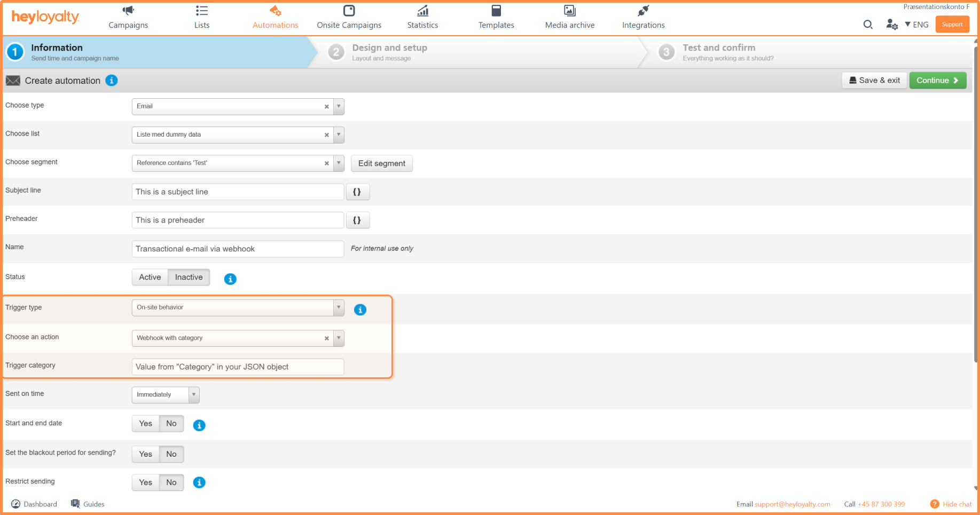Click info icon next to Trigger type
Viewport: 980px width, 515px height.
click(360, 310)
